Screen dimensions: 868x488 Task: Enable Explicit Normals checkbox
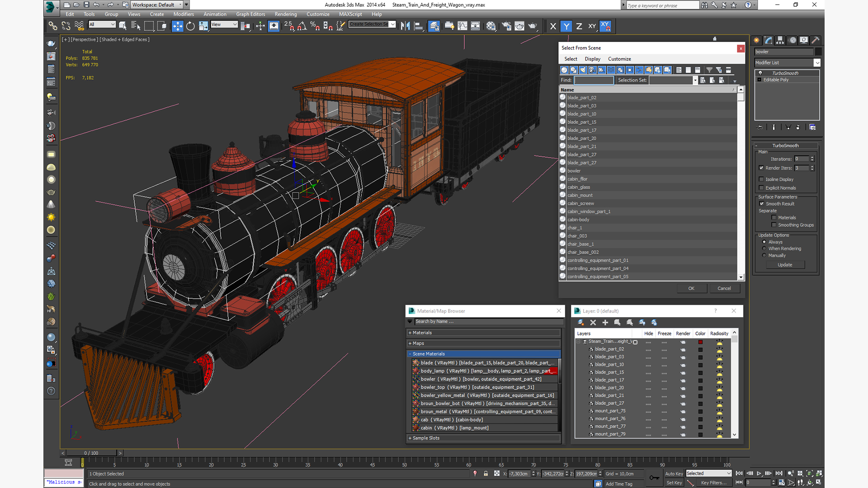761,188
